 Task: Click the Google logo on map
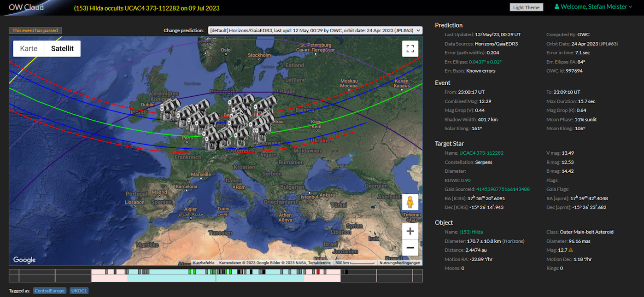coord(24,260)
